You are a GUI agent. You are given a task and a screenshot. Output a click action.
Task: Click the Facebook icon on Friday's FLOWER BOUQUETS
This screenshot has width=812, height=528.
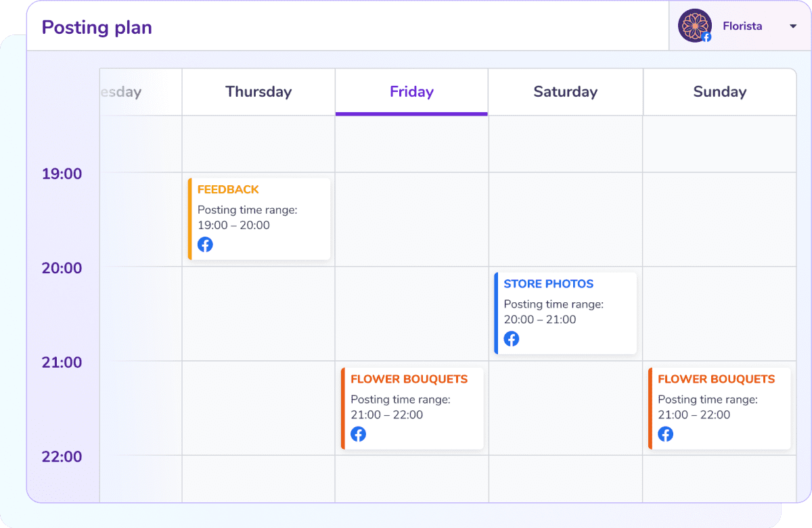click(358, 434)
